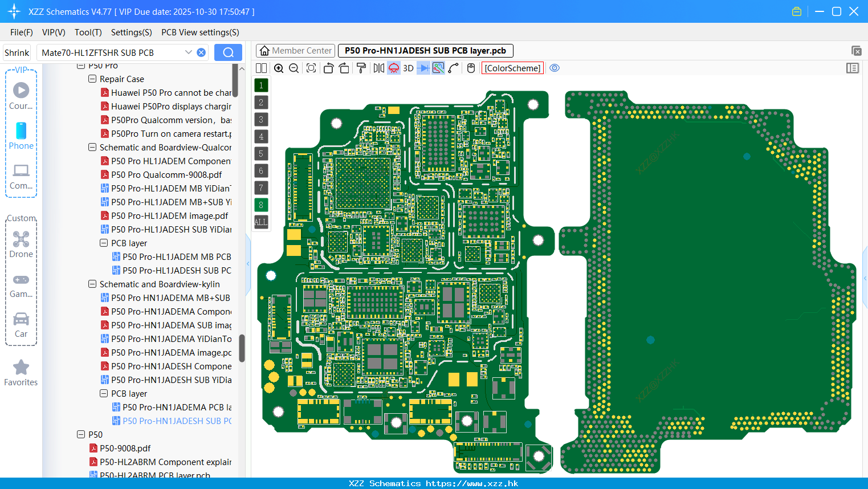This screenshot has width=868, height=489.
Task: Collapse Schematic and Boardview-kylin node
Action: coord(92,284)
